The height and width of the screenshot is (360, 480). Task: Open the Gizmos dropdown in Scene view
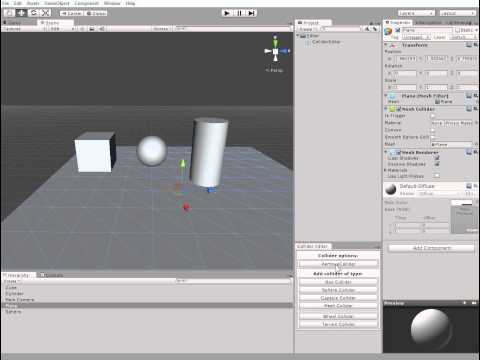coord(161,29)
